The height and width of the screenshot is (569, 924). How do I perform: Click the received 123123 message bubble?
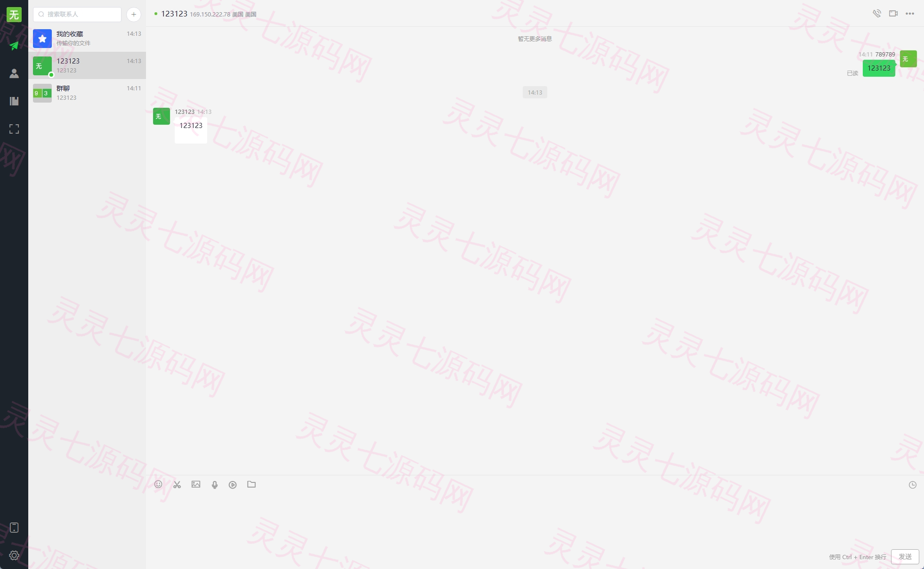point(191,129)
